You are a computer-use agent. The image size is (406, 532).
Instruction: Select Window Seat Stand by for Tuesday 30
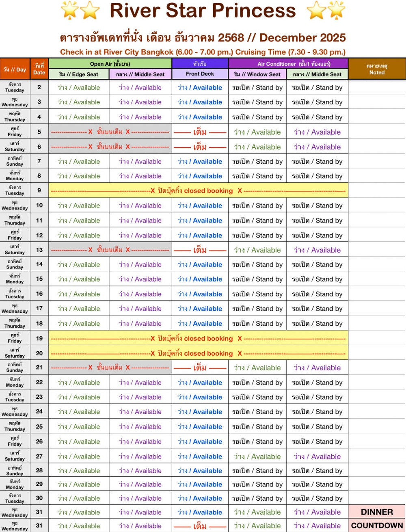pos(257,498)
